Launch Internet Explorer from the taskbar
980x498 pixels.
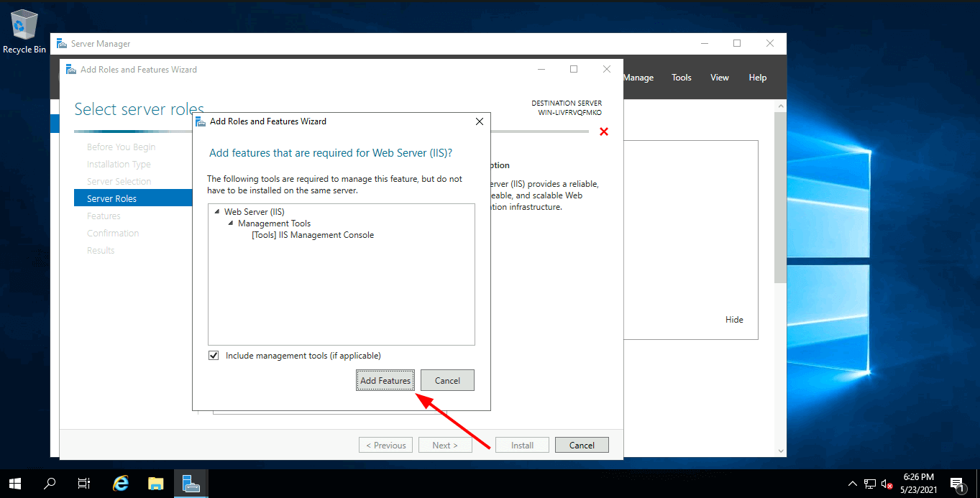[121, 484]
